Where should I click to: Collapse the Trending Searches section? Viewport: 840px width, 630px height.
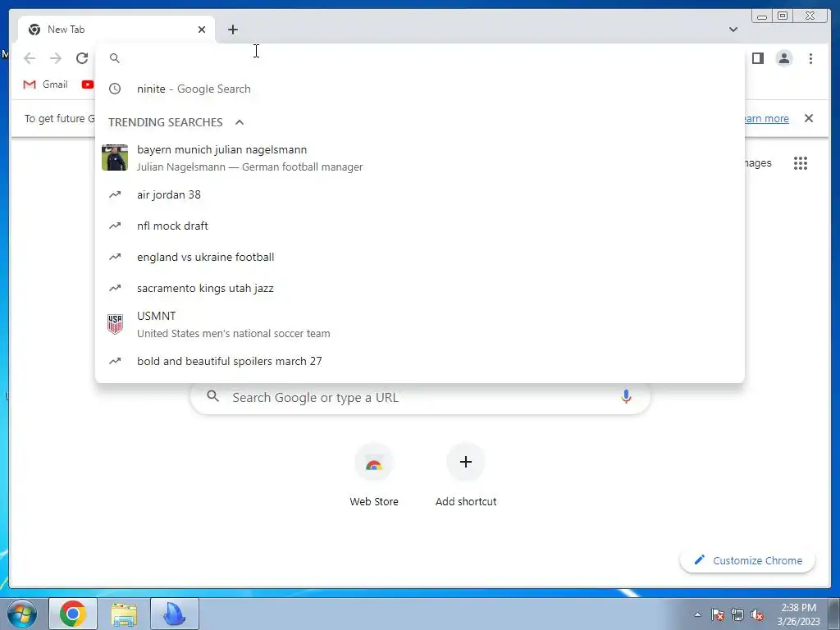[x=240, y=122]
